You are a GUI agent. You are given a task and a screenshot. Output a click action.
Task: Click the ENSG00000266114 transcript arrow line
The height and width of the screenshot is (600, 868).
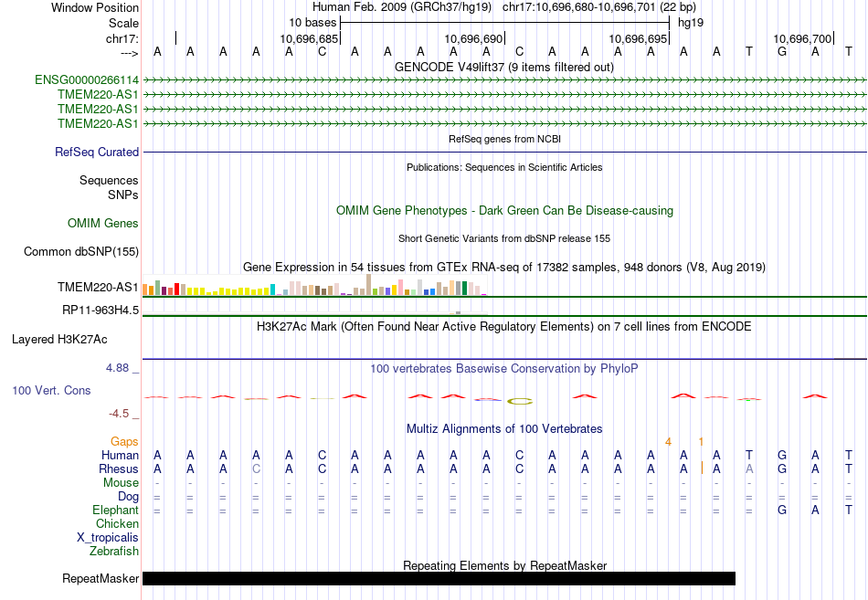504,80
